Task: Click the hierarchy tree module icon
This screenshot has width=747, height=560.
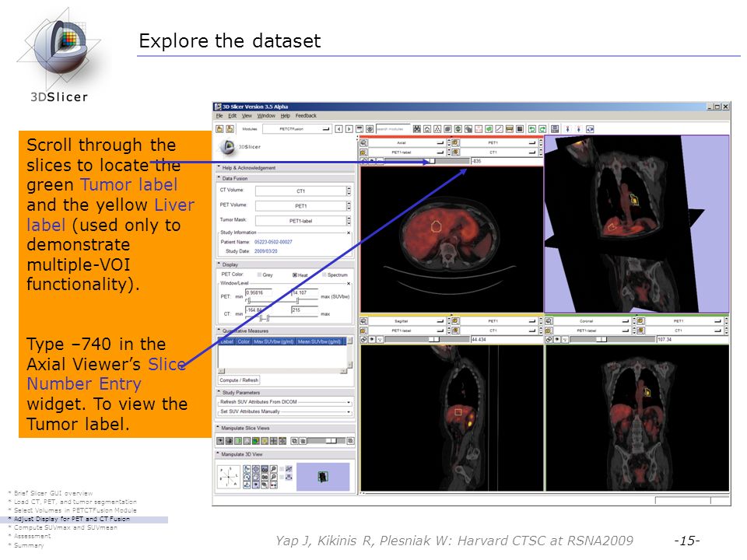Action: pos(437,129)
